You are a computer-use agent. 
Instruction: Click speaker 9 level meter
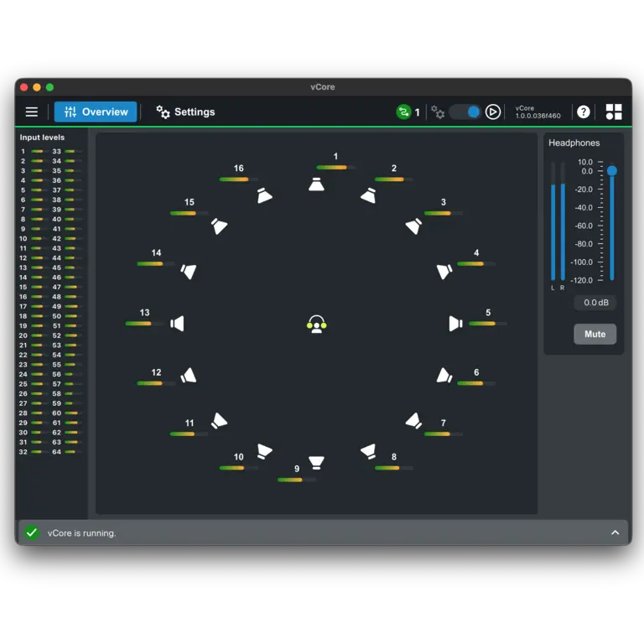(297, 480)
